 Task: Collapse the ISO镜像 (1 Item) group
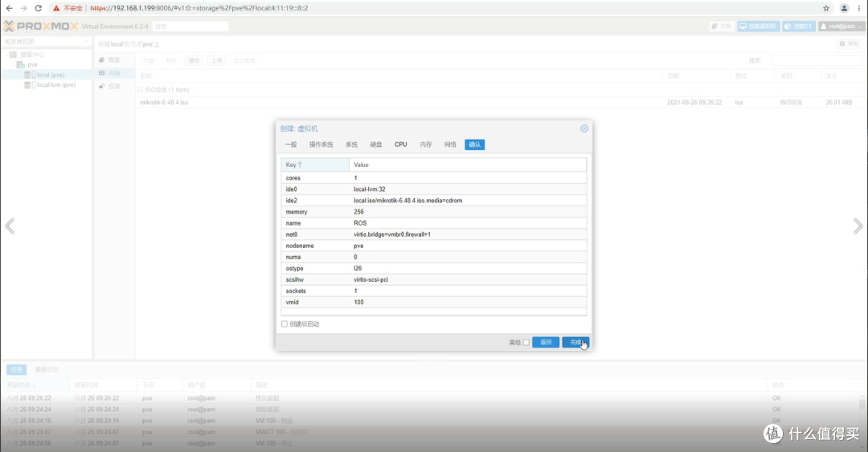pyautogui.click(x=140, y=90)
